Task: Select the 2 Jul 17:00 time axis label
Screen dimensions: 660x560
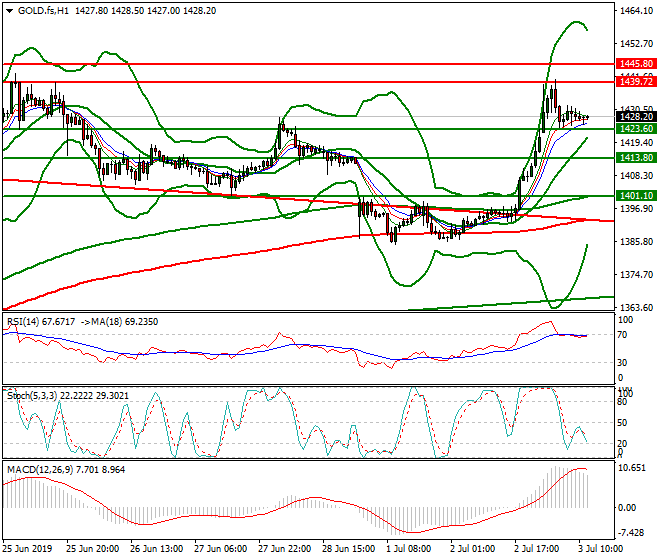Action: click(x=536, y=549)
